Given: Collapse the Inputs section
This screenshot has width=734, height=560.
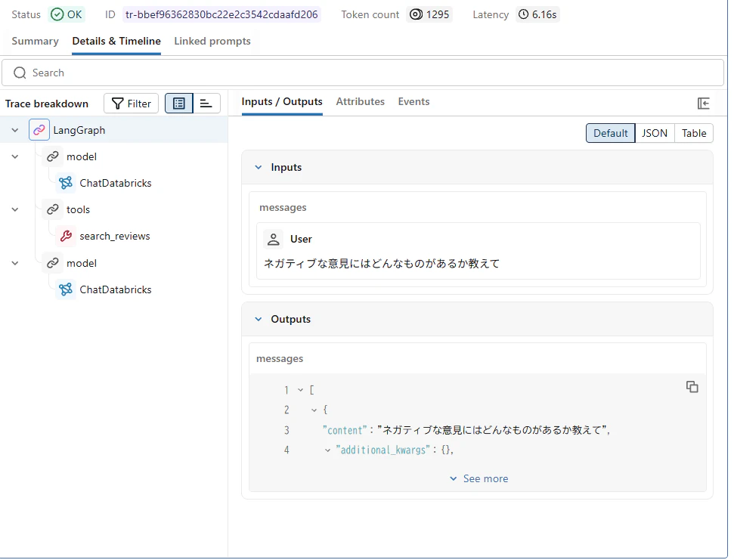Looking at the screenshot, I should (x=259, y=168).
